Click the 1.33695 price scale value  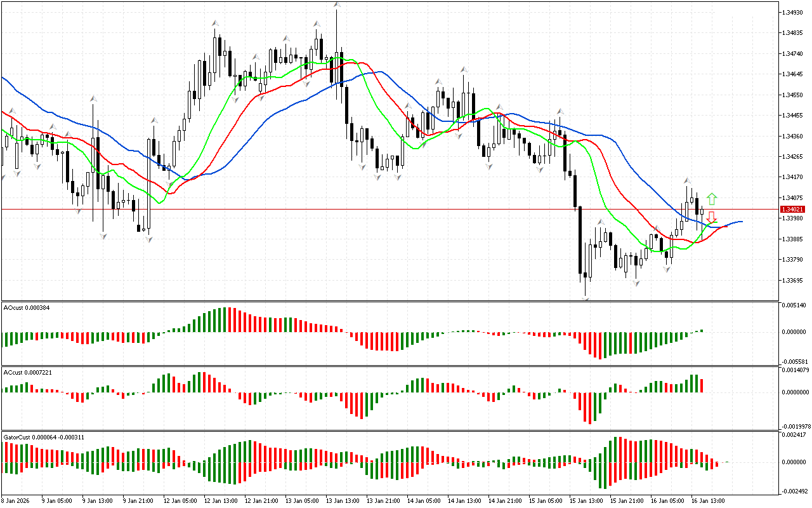click(793, 280)
